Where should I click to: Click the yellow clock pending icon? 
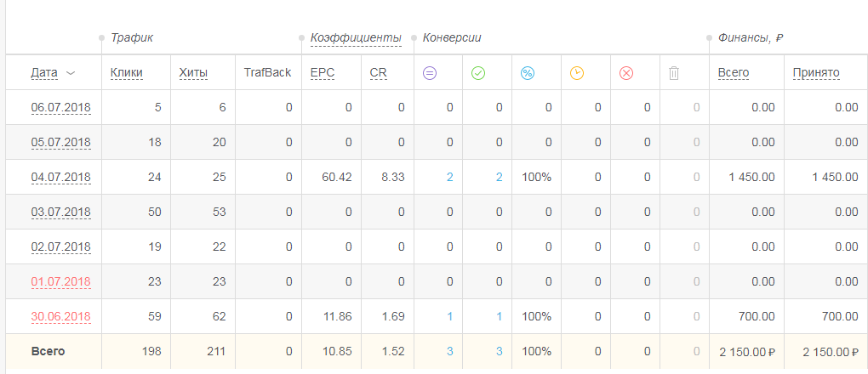[577, 73]
